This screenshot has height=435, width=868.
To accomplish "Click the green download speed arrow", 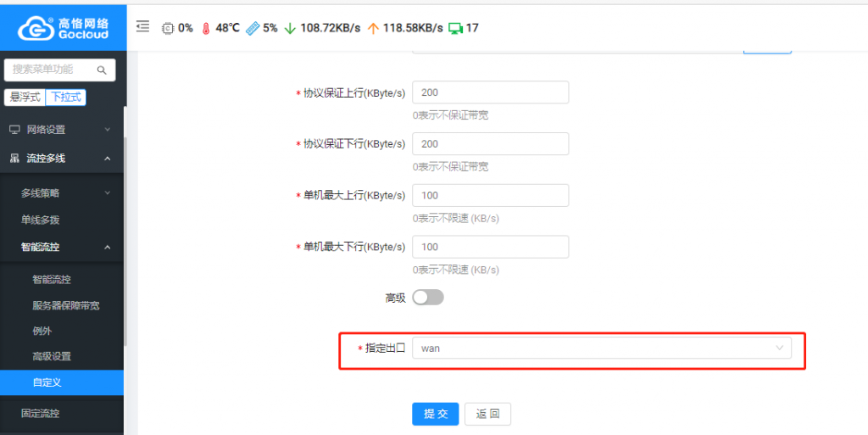I will [290, 28].
